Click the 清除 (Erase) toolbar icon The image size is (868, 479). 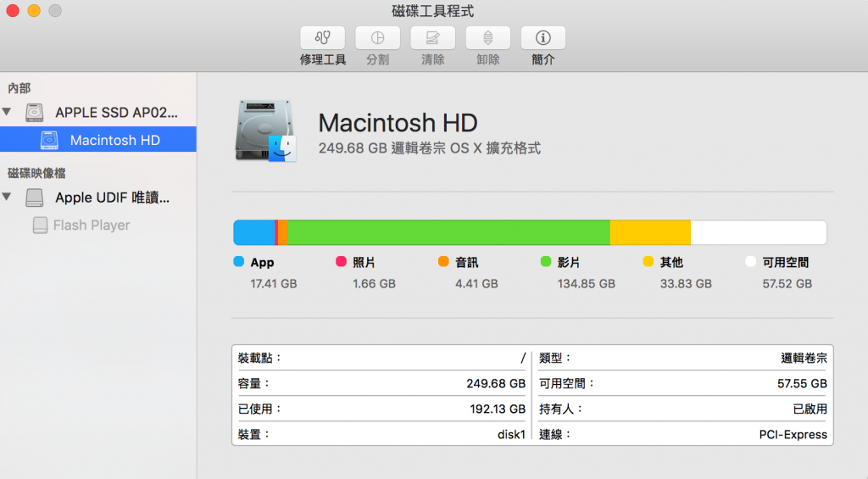pyautogui.click(x=432, y=38)
